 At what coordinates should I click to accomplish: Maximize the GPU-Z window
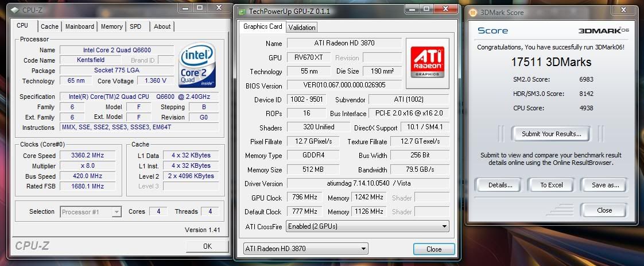click(x=426, y=8)
